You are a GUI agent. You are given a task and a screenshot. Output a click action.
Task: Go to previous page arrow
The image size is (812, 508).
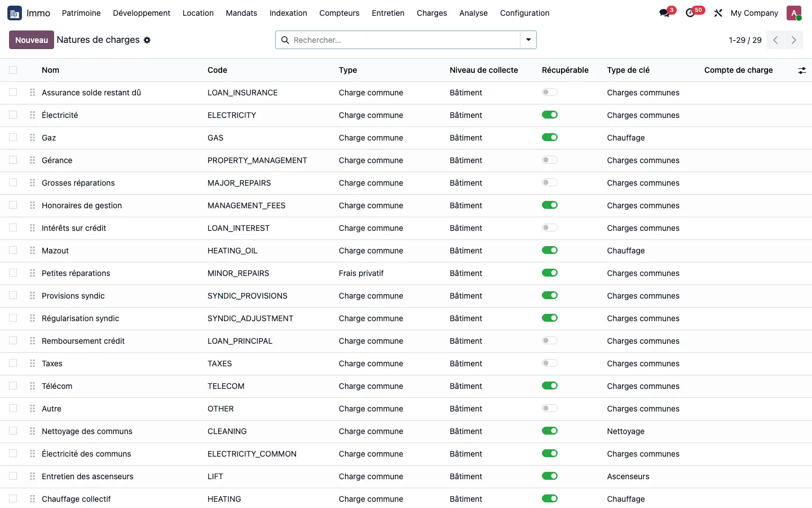tap(775, 40)
